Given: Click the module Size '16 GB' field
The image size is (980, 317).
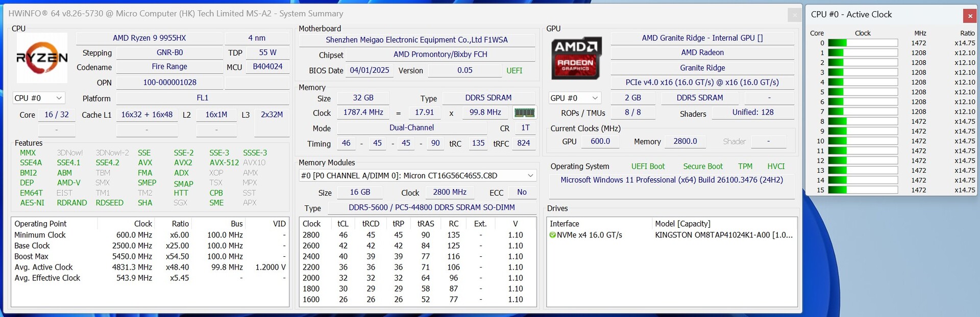Looking at the screenshot, I should point(360,192).
